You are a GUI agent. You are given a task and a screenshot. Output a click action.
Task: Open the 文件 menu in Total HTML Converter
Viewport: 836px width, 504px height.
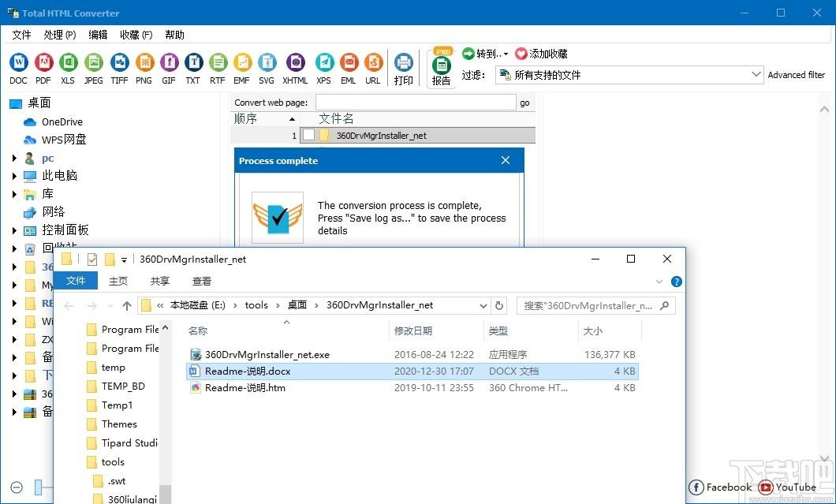[21, 35]
